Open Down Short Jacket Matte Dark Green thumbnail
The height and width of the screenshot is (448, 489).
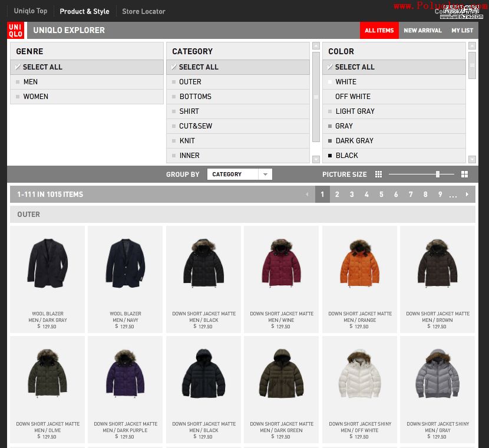(282, 390)
